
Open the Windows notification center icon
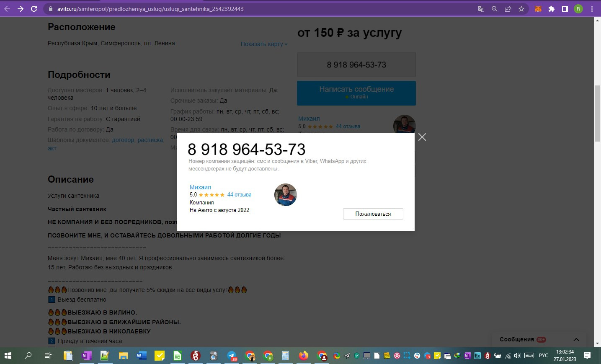pos(587,356)
